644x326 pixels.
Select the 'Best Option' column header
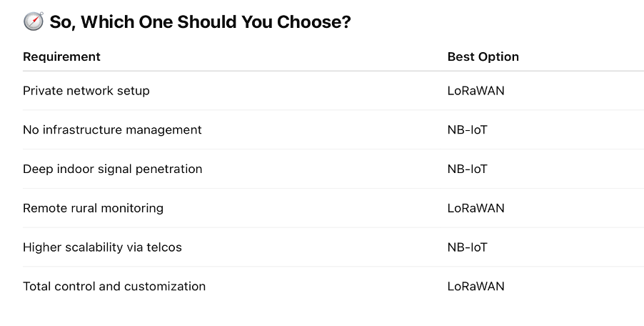pyautogui.click(x=483, y=56)
